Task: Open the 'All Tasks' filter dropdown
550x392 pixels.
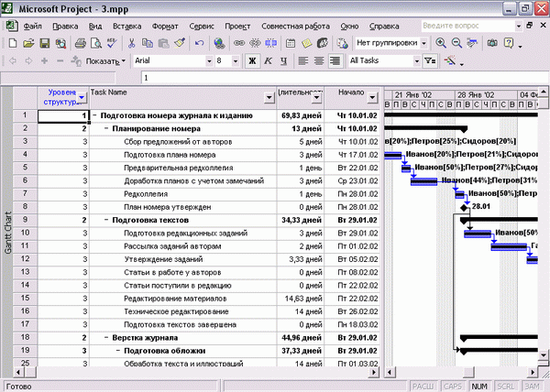Action: click(x=417, y=61)
